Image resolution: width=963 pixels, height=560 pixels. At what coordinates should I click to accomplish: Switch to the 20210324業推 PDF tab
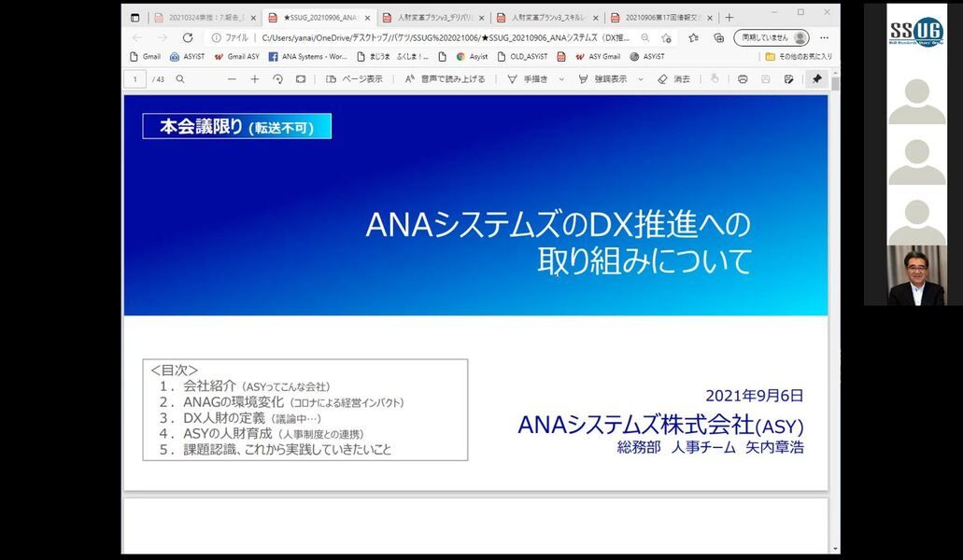204,18
